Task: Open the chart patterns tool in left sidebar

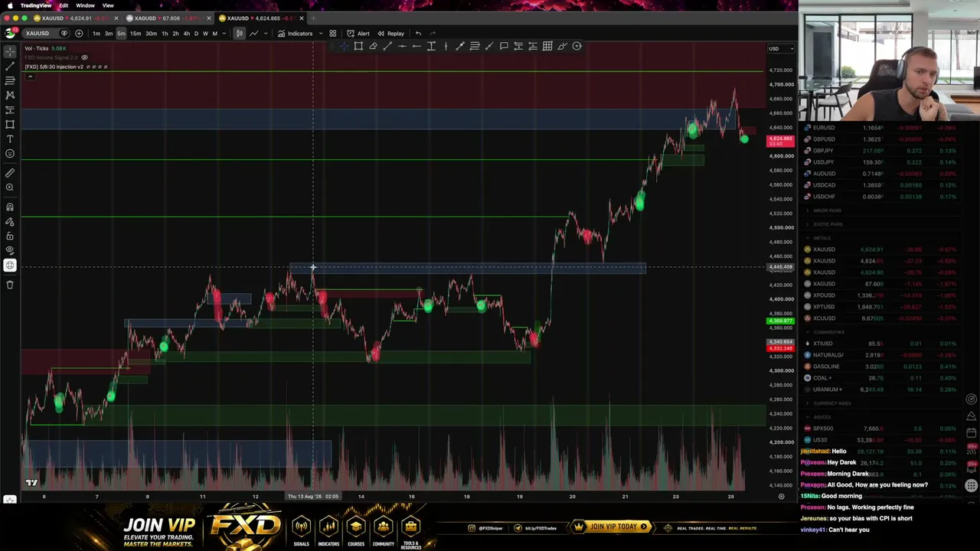Action: [x=10, y=95]
